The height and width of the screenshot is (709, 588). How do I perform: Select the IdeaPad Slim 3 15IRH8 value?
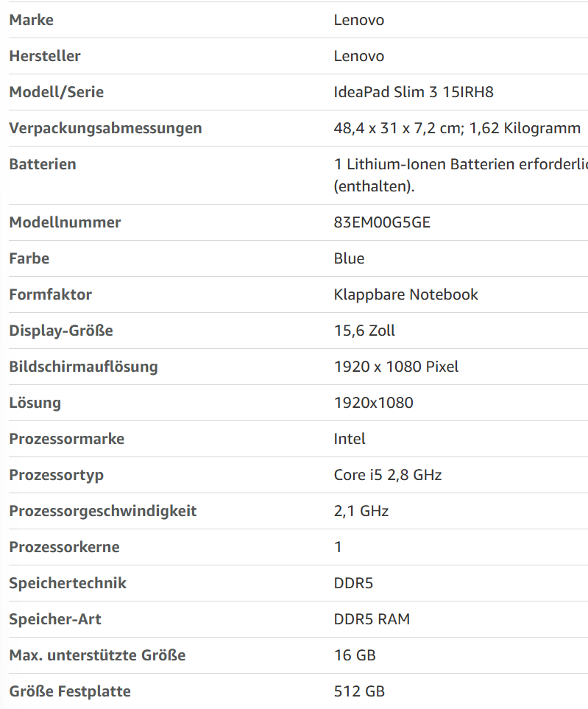[x=414, y=92]
